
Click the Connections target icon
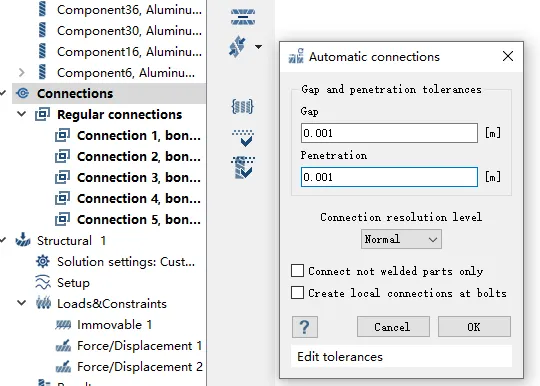tap(23, 93)
